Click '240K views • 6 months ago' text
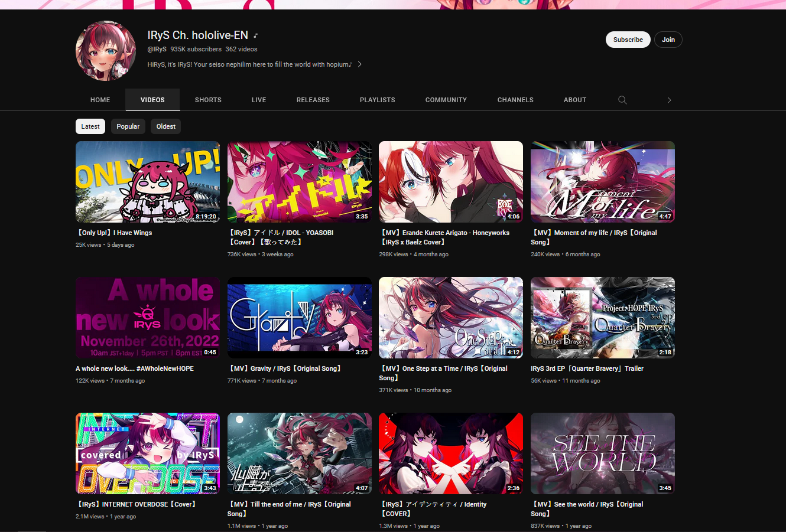The image size is (786, 532). click(566, 254)
